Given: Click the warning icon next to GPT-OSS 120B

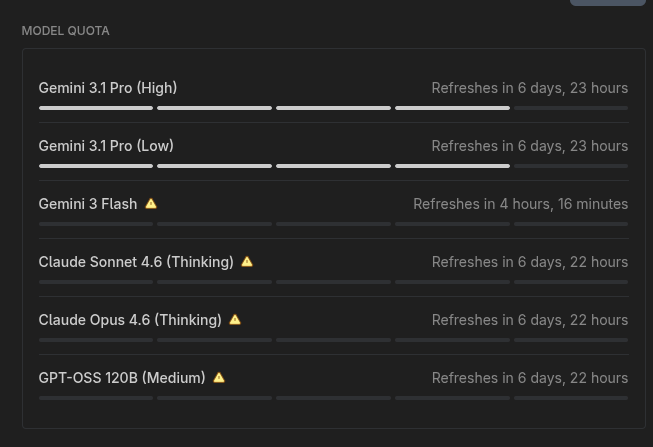Looking at the screenshot, I should [219, 378].
